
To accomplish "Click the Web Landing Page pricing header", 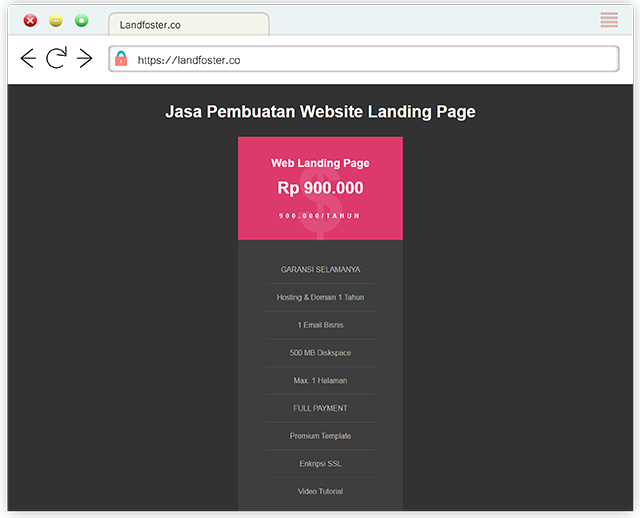I will coord(320,163).
